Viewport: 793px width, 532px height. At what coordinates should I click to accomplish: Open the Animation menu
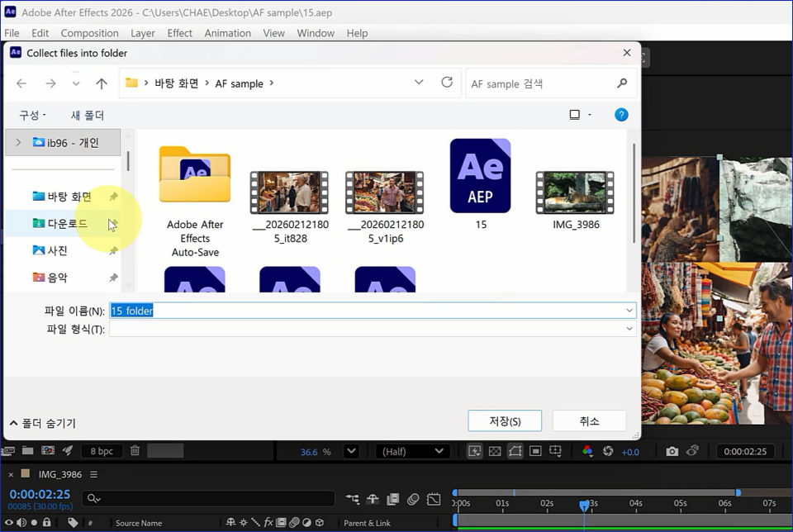coord(227,33)
